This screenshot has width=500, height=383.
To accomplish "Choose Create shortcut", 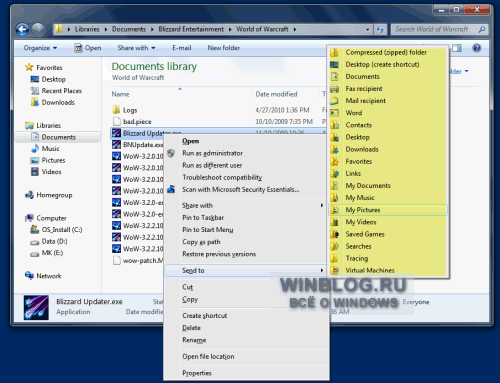I will pyautogui.click(x=204, y=316).
